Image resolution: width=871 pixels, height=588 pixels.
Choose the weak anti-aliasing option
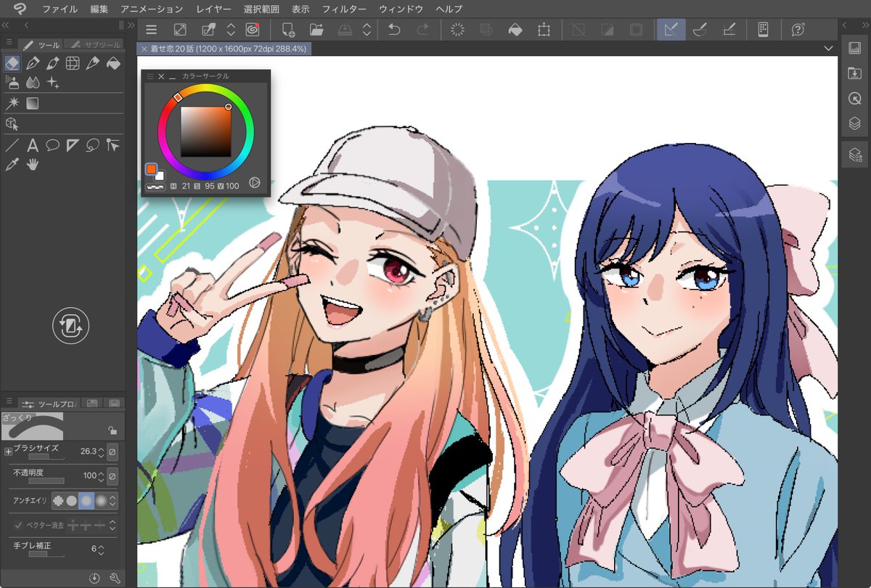pos(71,501)
